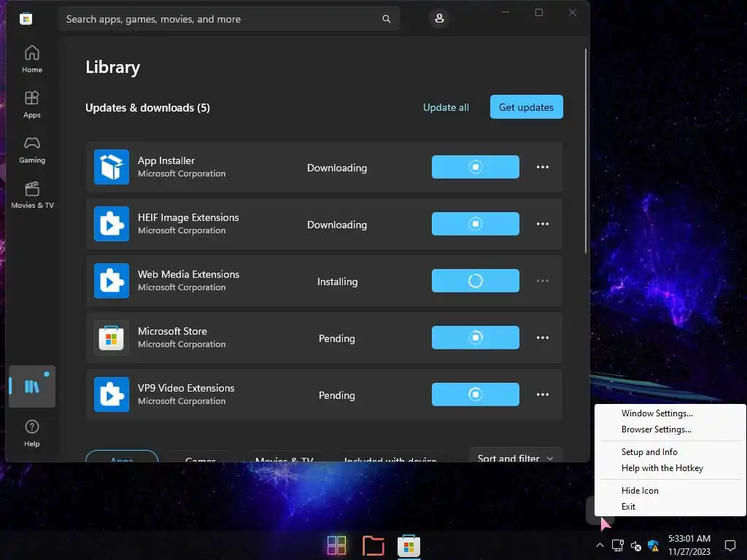The image size is (747, 560).
Task: Stop the App Installer download
Action: point(476,167)
